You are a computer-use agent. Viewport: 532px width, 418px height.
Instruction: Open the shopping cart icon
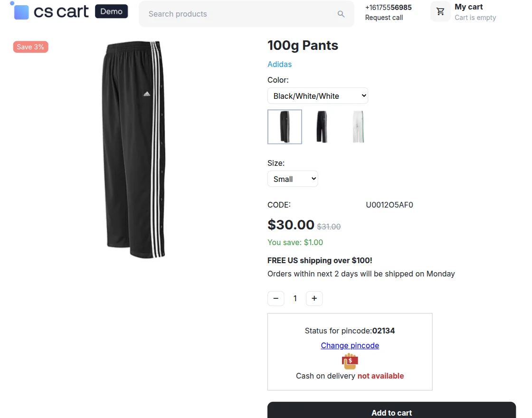440,12
